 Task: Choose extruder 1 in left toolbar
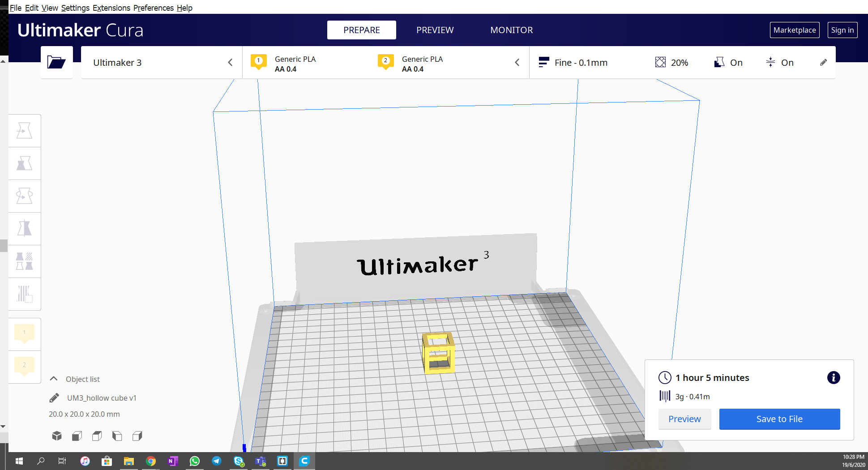[x=25, y=334]
